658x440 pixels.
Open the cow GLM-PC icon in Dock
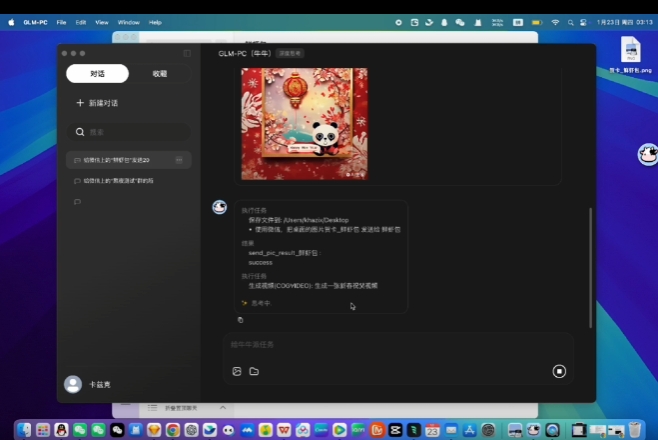click(x=533, y=430)
